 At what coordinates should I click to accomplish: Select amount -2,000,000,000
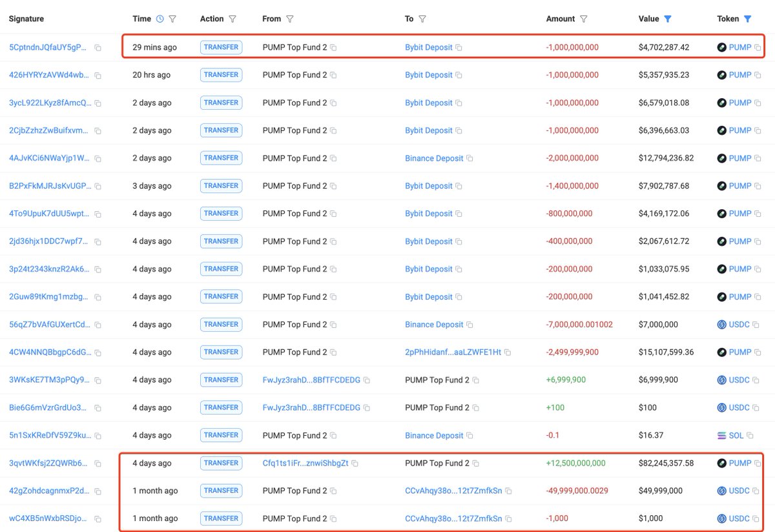coord(572,158)
